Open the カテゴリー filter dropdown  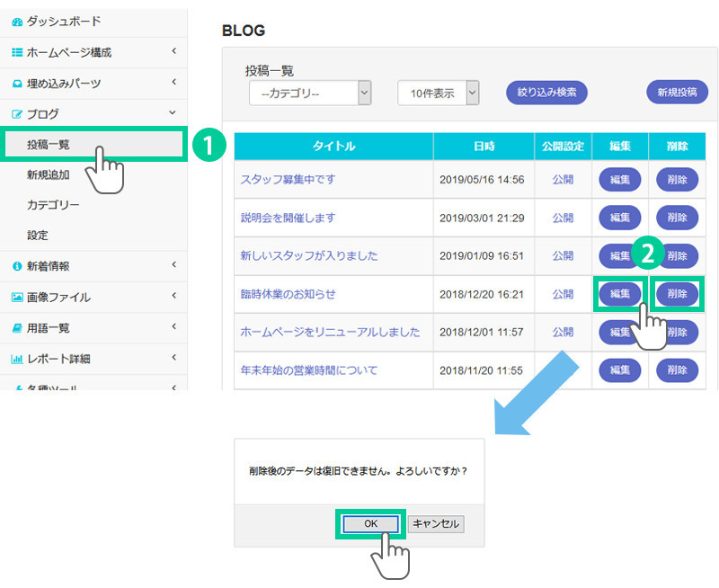pyautogui.click(x=310, y=93)
